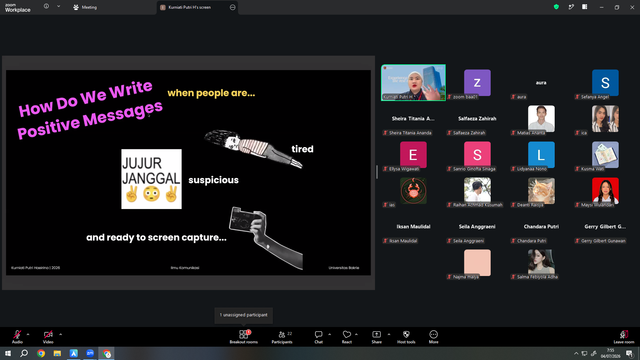Select Lidyanaa Nono's L avatar tile
This screenshot has height=360, width=640.
[541, 155]
